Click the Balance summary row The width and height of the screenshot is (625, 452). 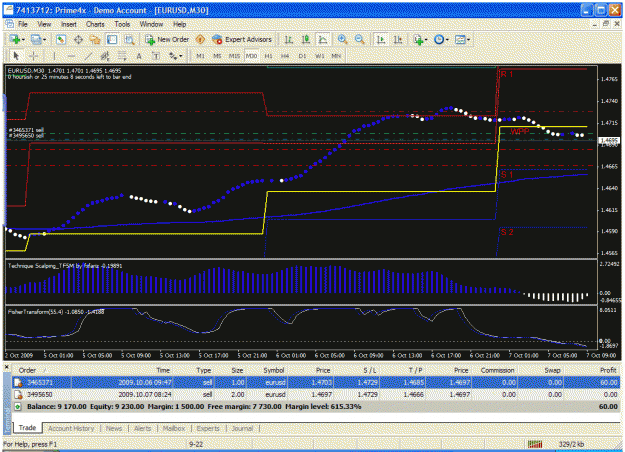316,407
